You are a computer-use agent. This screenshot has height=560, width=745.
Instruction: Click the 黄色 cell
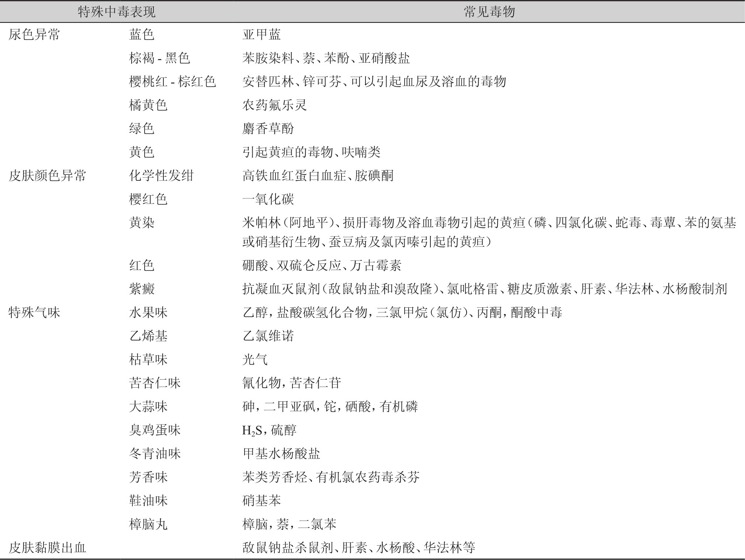pyautogui.click(x=142, y=152)
